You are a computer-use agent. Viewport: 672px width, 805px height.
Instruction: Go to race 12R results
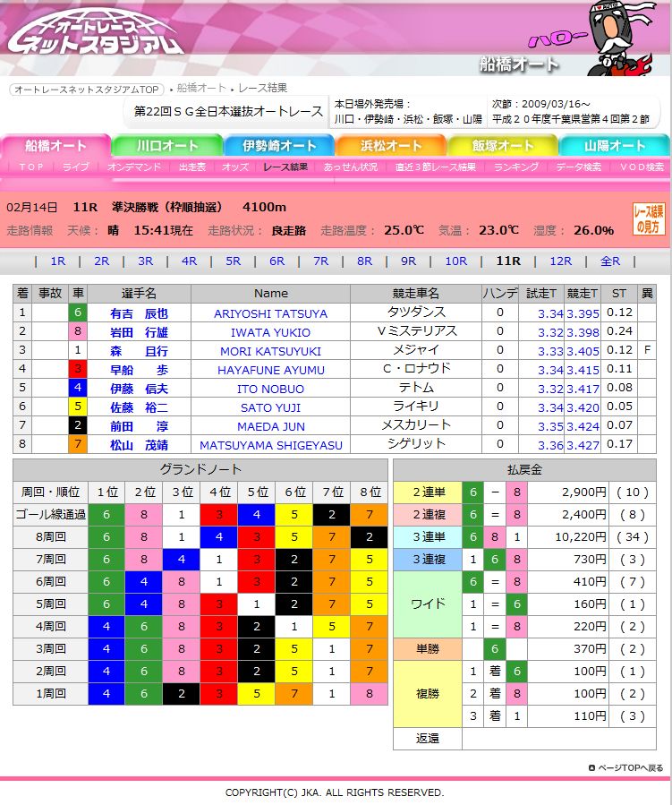point(561,261)
